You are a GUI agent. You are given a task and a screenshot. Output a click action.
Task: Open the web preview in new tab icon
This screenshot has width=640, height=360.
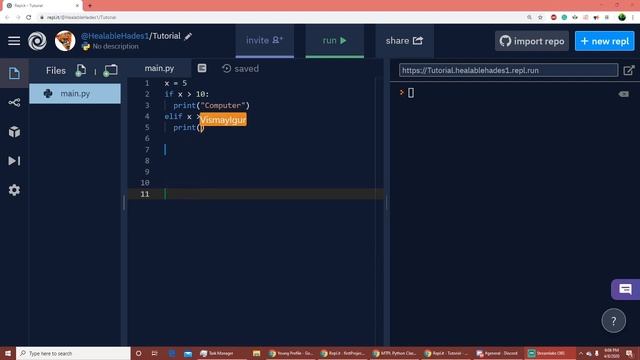click(x=629, y=70)
